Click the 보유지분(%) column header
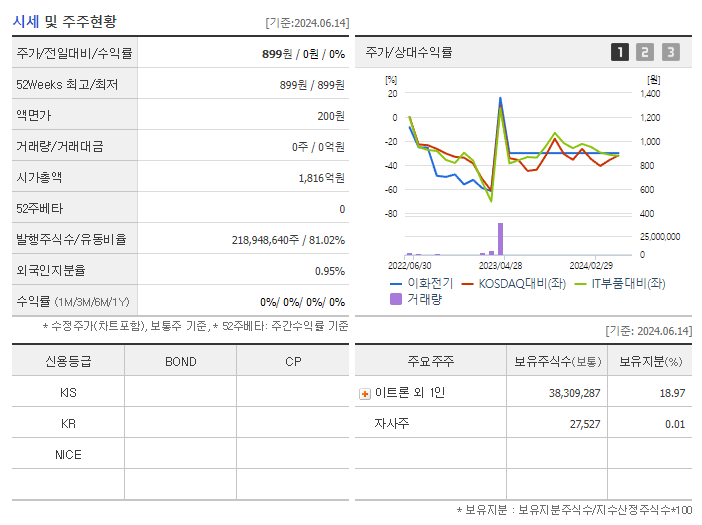 (651, 362)
